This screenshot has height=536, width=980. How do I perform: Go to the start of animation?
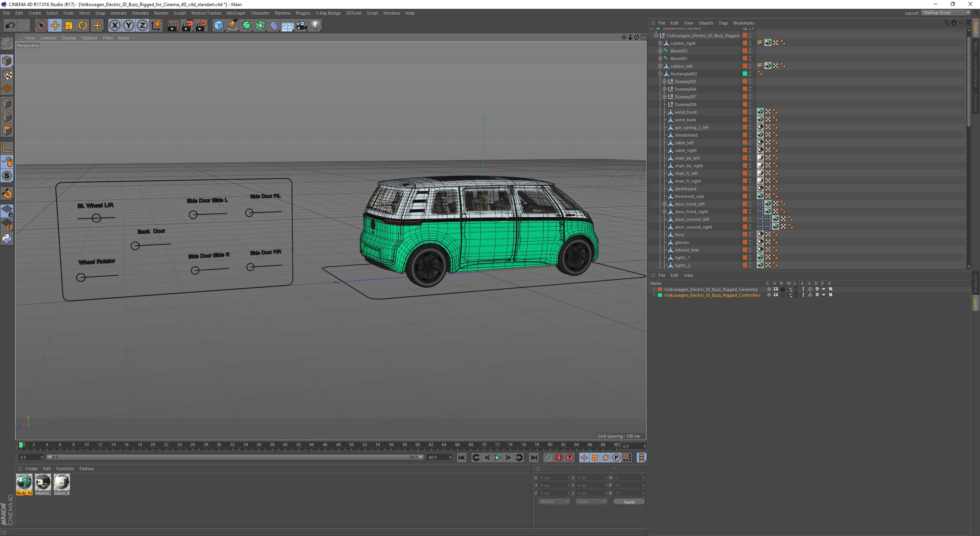point(462,458)
